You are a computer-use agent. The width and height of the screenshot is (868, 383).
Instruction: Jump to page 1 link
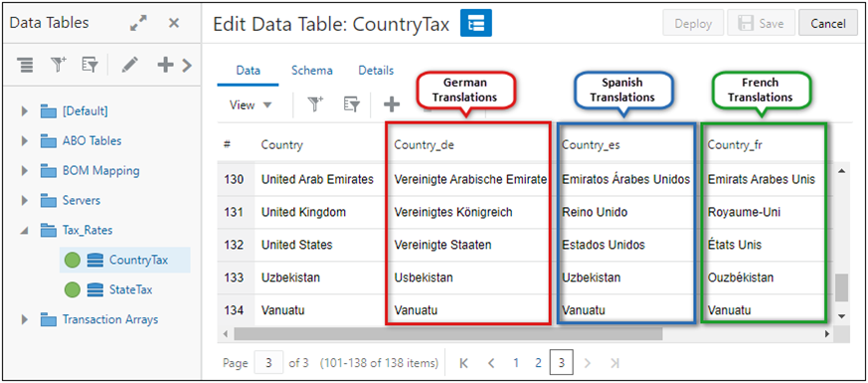pos(515,363)
